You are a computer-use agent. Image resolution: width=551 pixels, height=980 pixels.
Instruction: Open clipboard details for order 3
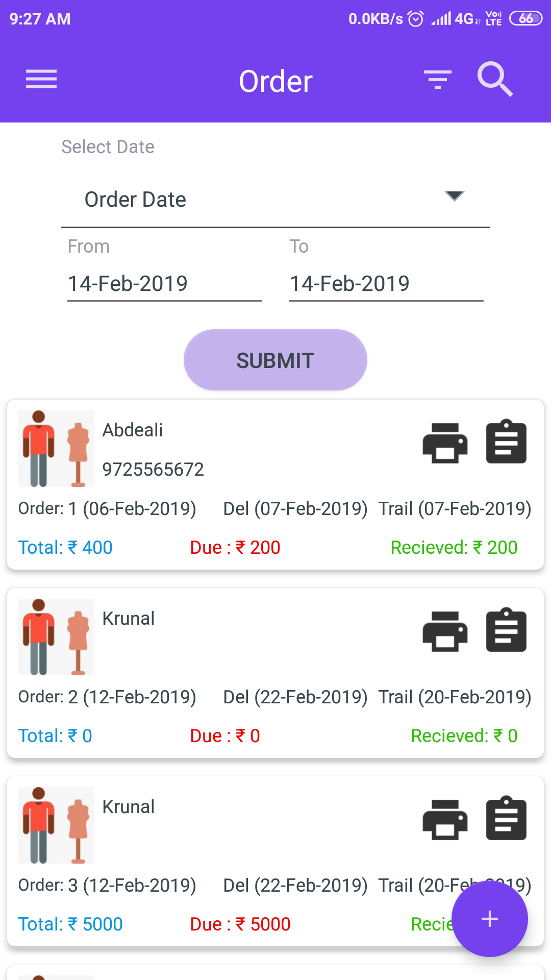[506, 819]
